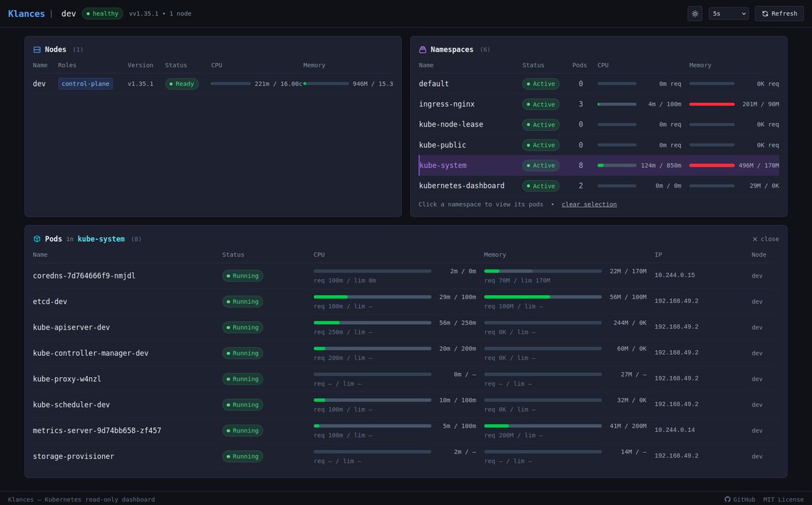This screenshot has height=505, width=812.
Task: Select the ingress-nginx namespace
Action: (x=599, y=104)
